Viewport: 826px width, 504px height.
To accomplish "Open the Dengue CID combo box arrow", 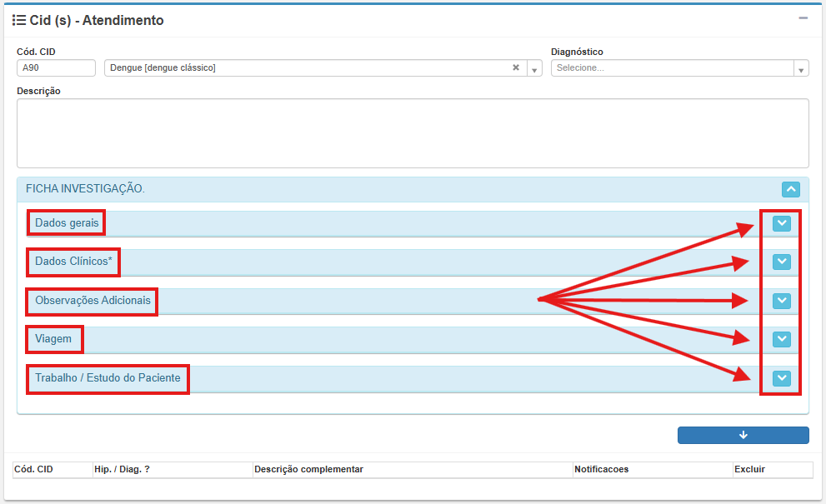I will point(535,69).
